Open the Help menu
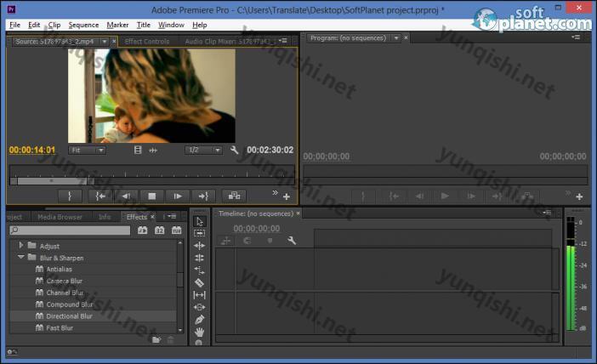This screenshot has width=597, height=364. (x=200, y=25)
